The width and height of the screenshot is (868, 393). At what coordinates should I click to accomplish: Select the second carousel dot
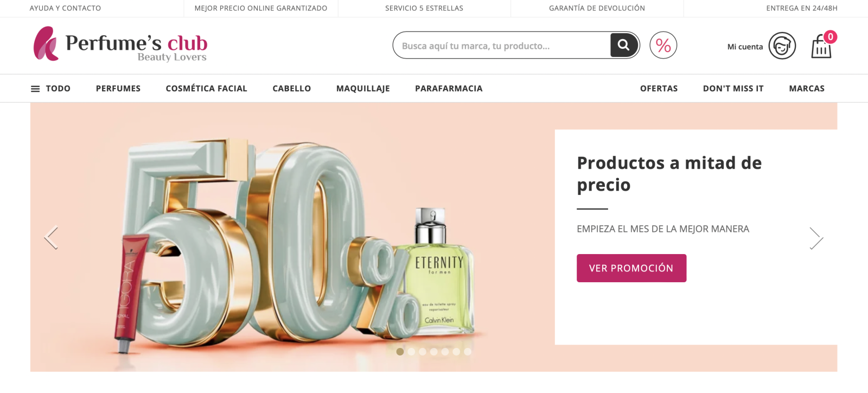(411, 352)
